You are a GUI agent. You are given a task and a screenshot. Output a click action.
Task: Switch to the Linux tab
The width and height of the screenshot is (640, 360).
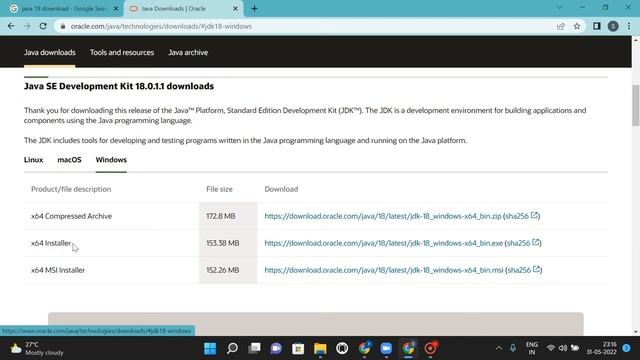33,160
